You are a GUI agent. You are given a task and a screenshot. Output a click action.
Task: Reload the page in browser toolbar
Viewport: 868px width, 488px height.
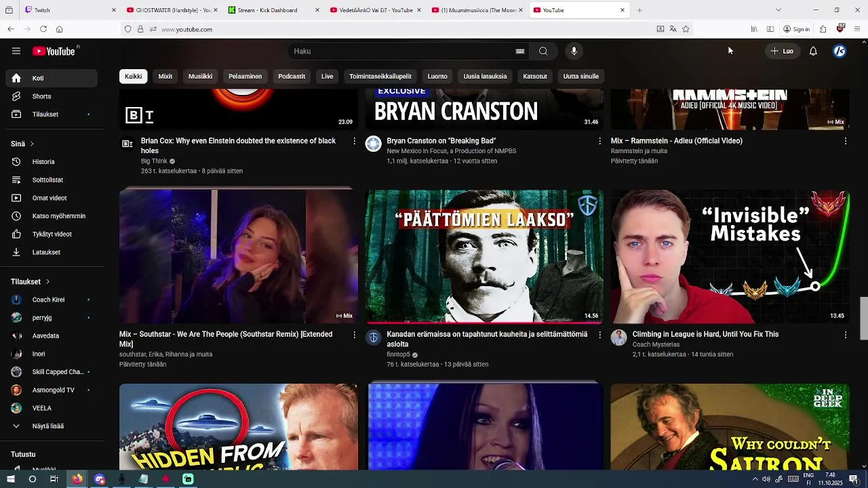[x=43, y=29]
